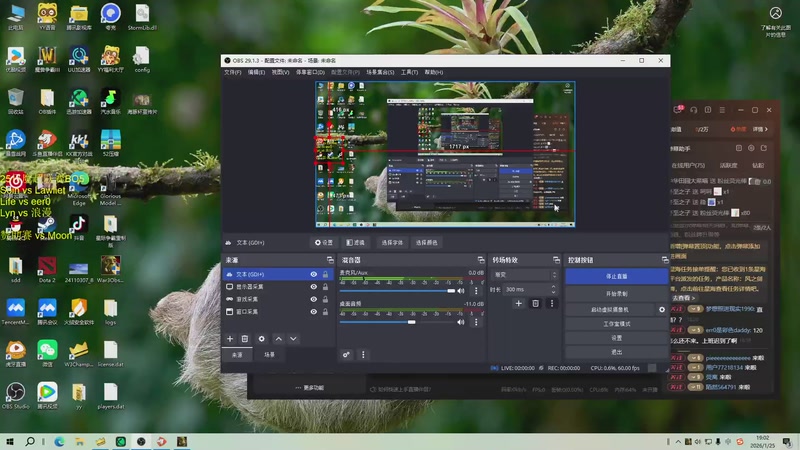Pop out the Sources (来源) dock
The image size is (800, 450).
(x=330, y=260)
